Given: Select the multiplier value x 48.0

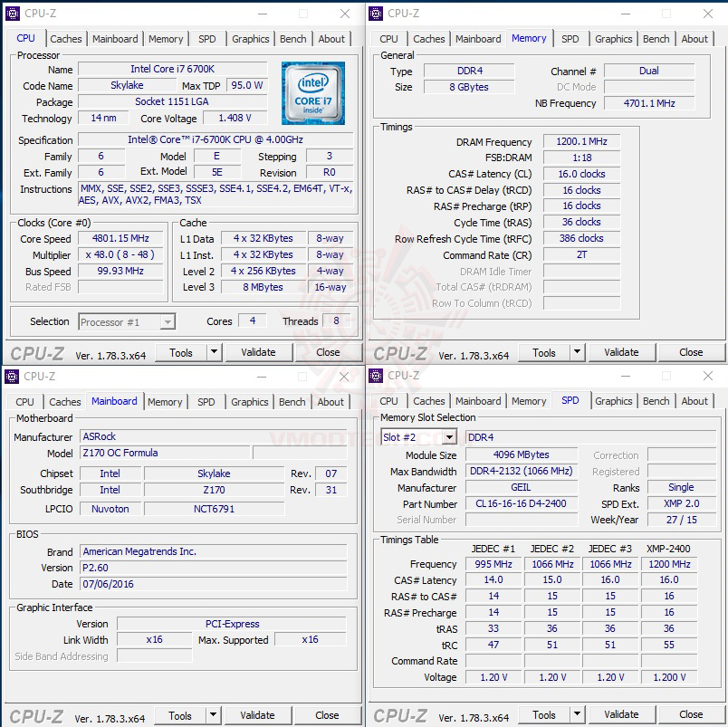Looking at the screenshot, I should 120,255.
